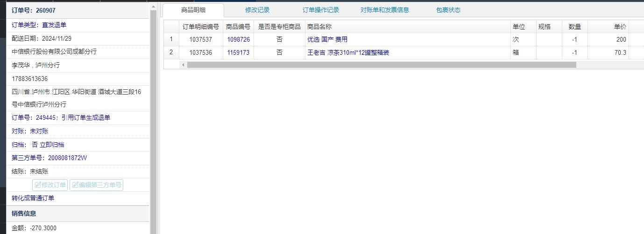The image size is (644, 234).
Task: Click unit cell 箱
Action: click(x=524, y=52)
